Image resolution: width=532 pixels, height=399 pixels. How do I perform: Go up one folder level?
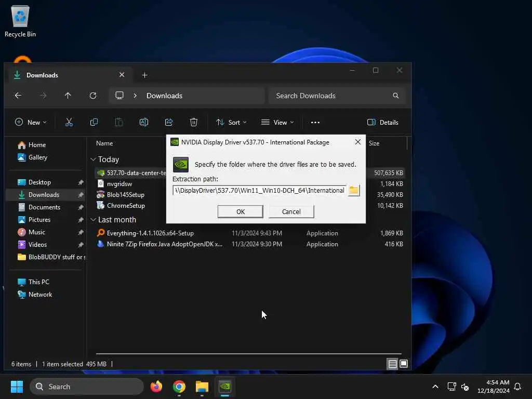[x=68, y=96]
